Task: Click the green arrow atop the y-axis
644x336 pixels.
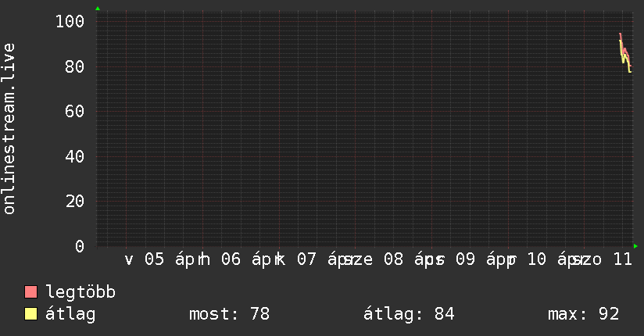Action: pos(98,9)
